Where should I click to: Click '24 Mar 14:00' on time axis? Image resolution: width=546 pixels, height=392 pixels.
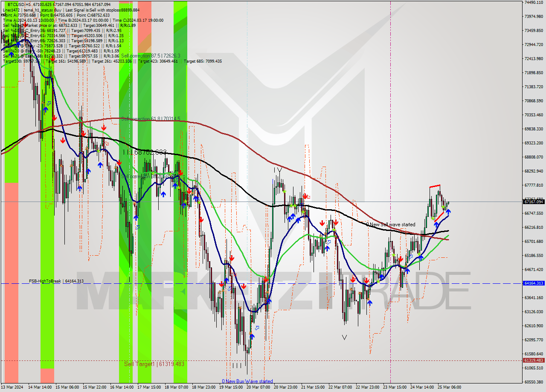(422, 388)
